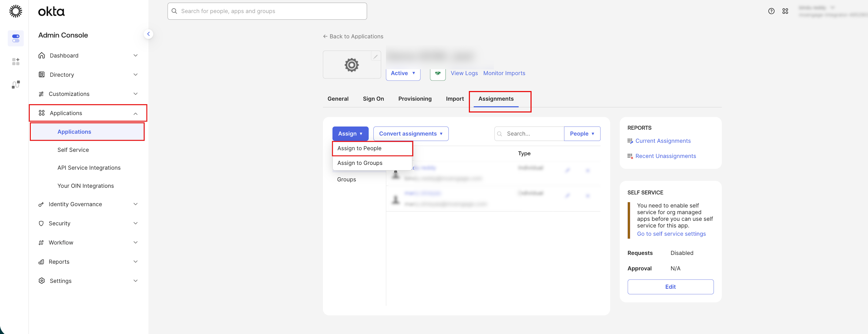
Task: Choose Assign to Groups from the menu
Action: tap(359, 163)
